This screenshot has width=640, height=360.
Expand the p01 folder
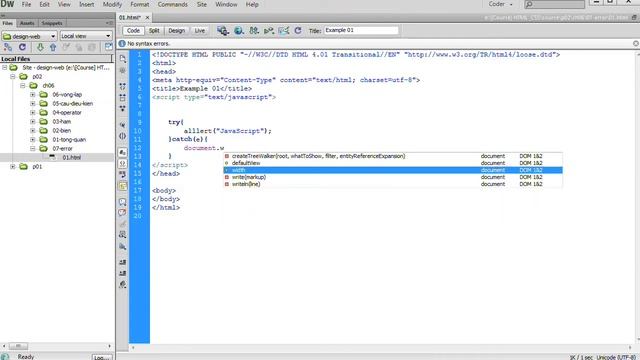click(13, 167)
